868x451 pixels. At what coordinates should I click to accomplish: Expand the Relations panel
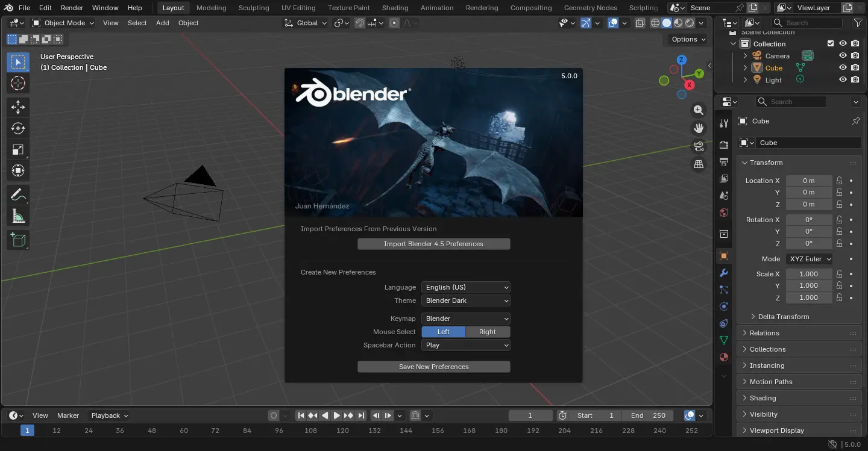point(764,333)
